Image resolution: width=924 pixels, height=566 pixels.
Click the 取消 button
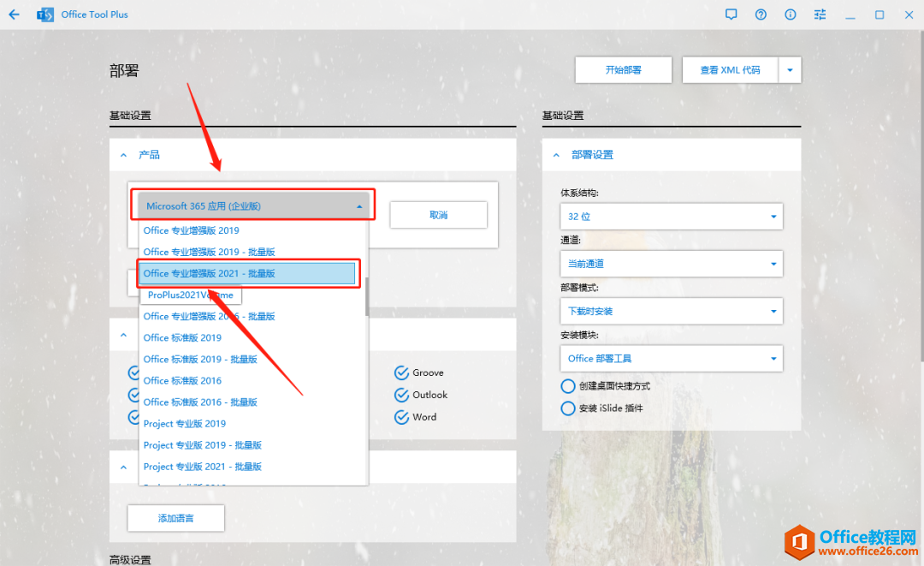[438, 215]
